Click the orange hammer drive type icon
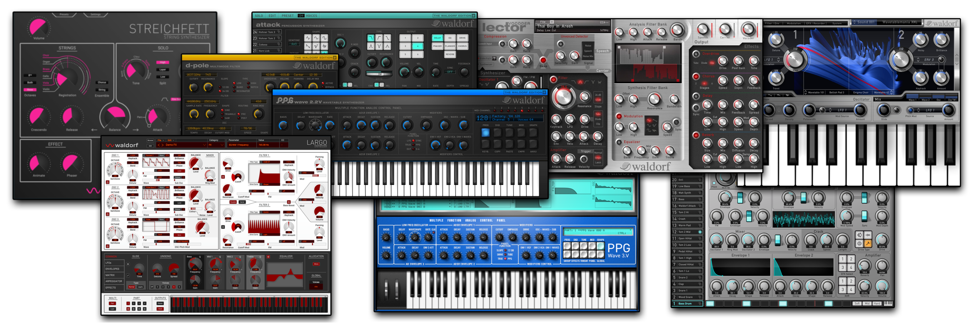The height and width of the screenshot is (333, 980). [x=868, y=243]
